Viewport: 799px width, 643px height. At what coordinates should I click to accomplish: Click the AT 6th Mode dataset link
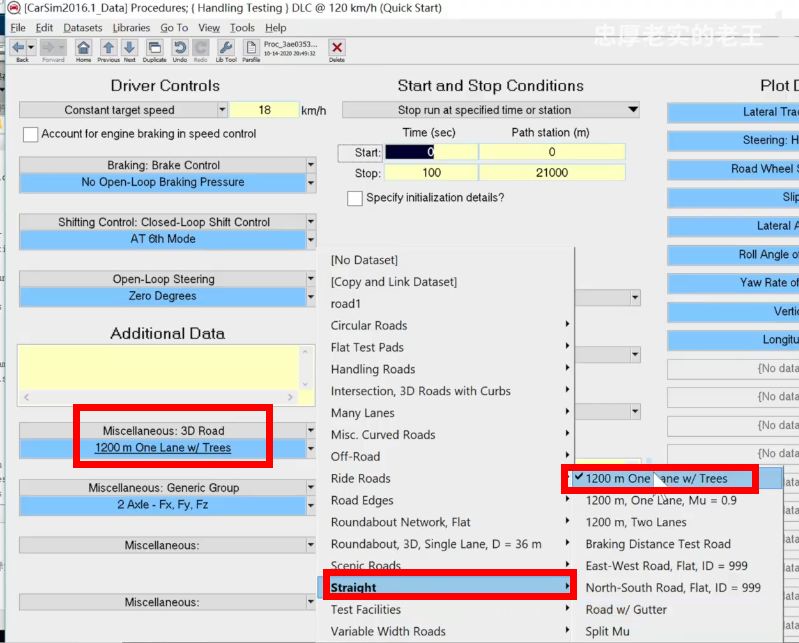point(163,239)
